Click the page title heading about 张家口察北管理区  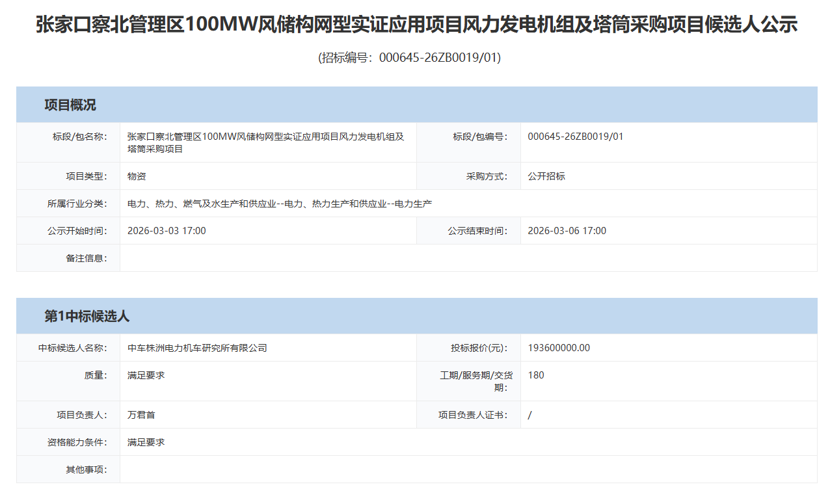pyautogui.click(x=416, y=25)
